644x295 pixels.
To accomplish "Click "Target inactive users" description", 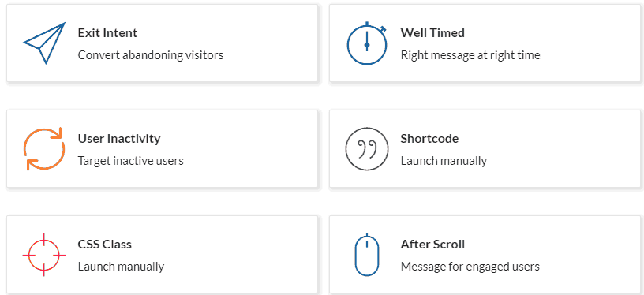I will click(130, 160).
